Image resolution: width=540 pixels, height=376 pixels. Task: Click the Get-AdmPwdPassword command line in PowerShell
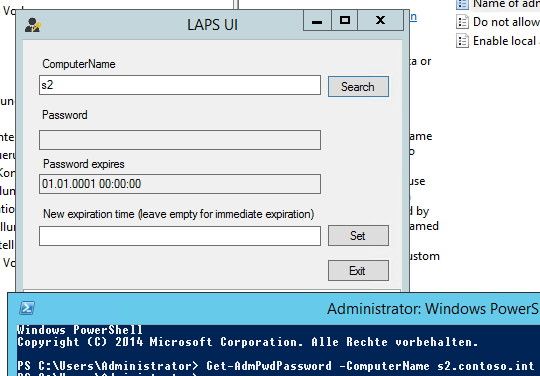click(x=276, y=366)
